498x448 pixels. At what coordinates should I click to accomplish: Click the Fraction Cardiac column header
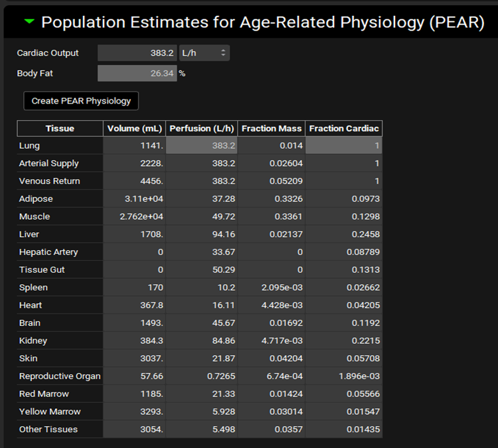click(x=344, y=129)
